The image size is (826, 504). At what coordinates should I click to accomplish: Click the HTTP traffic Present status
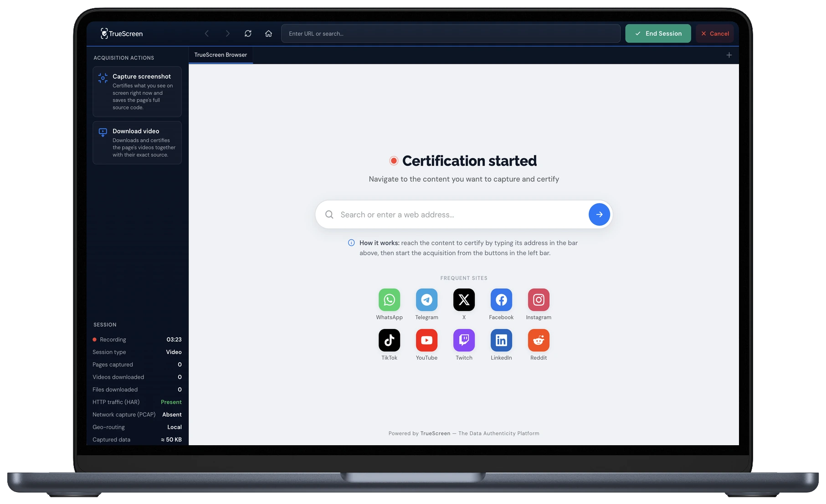(x=171, y=402)
